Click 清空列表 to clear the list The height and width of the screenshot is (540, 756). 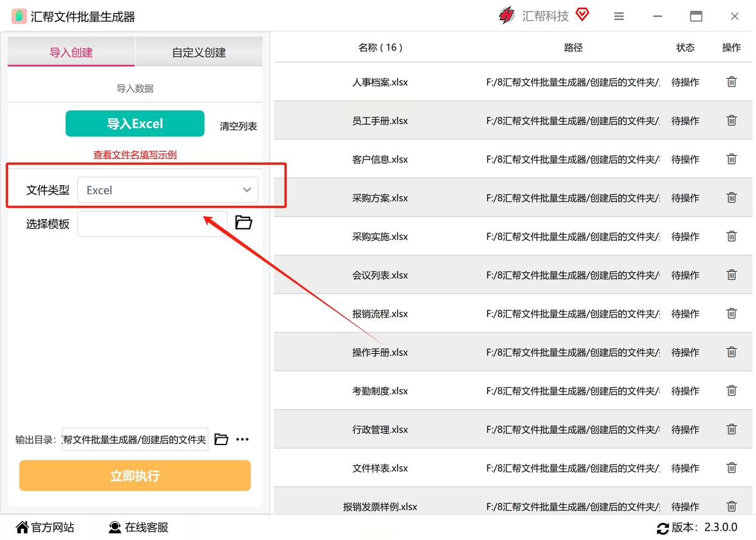coord(239,126)
